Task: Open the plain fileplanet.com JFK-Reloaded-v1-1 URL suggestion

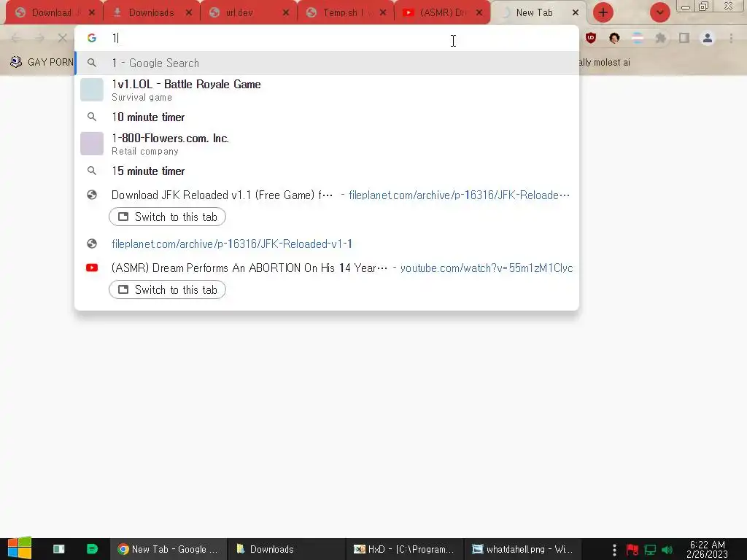Action: click(327, 244)
